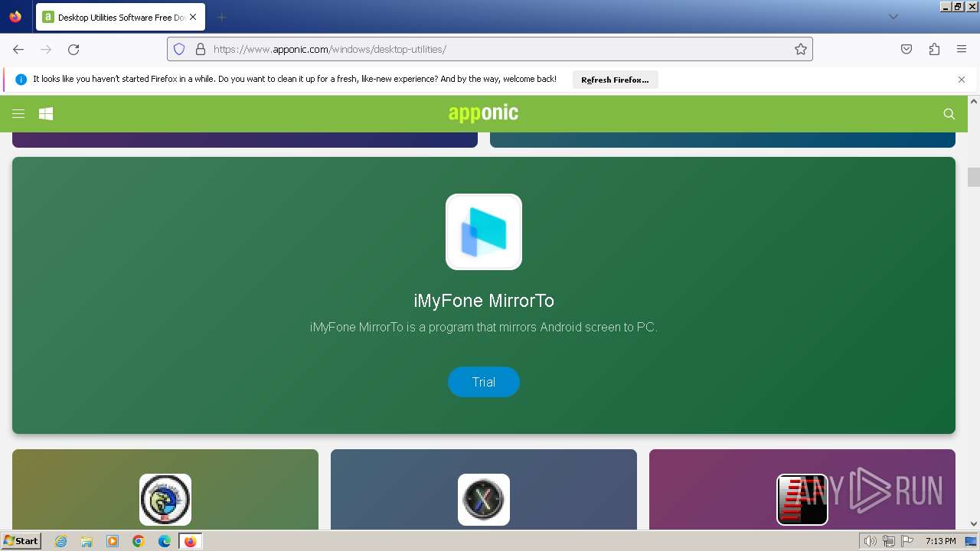Click the Trial button for iMyFone MirrorTo
Screen dimensions: 980x551
(484, 382)
